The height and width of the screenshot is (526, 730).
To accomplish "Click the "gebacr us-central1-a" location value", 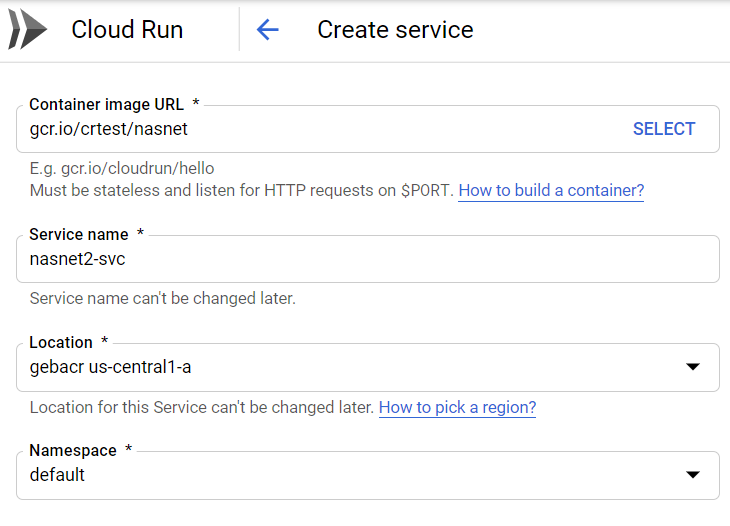I will (111, 367).
